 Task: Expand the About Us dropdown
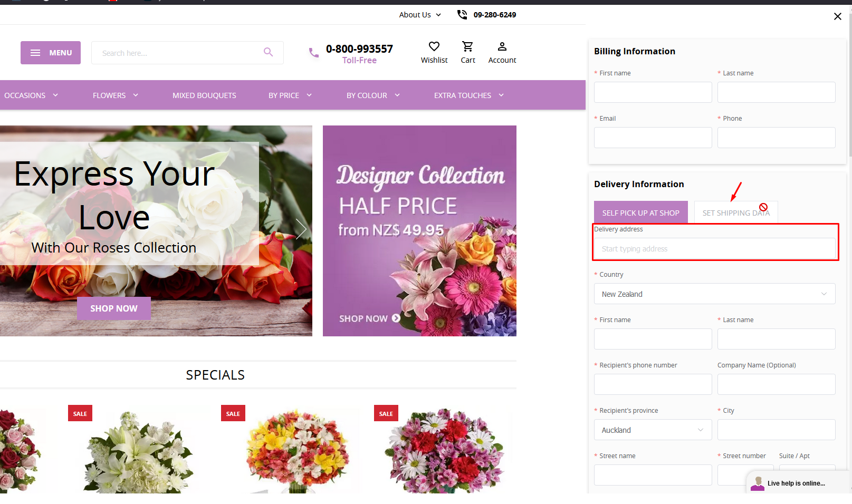[x=420, y=15]
